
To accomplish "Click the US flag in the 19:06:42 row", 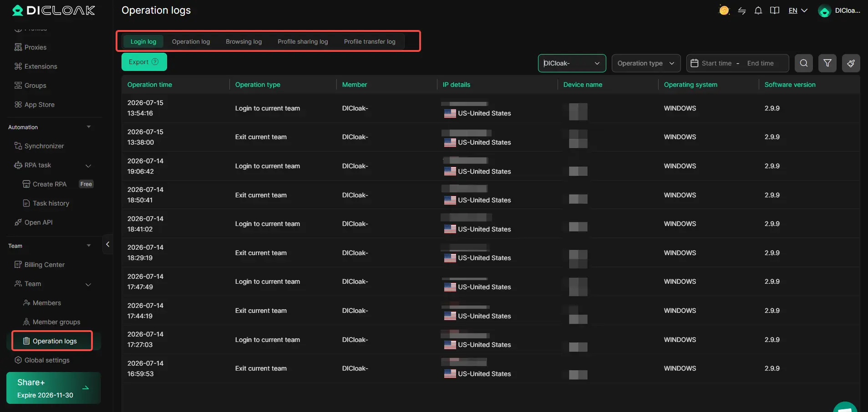I will [x=450, y=171].
